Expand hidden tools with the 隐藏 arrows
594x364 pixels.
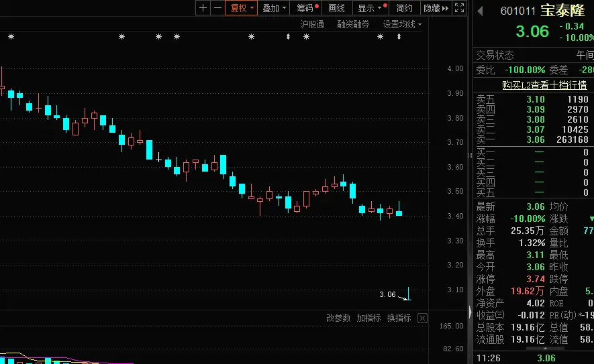click(434, 8)
